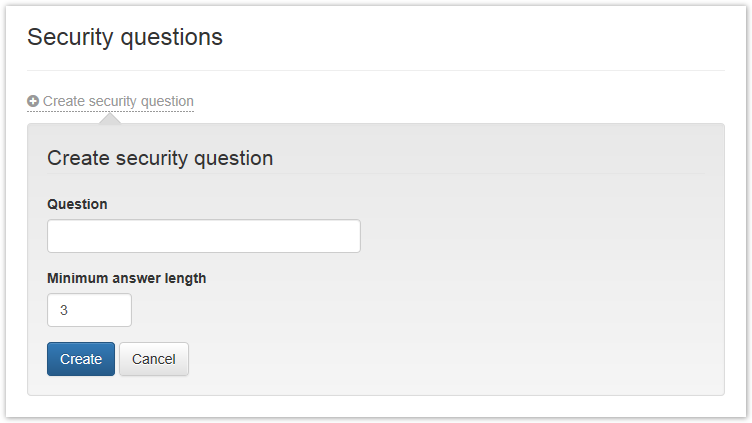The image size is (752, 423).
Task: Focus the Question text field
Action: click(x=203, y=236)
